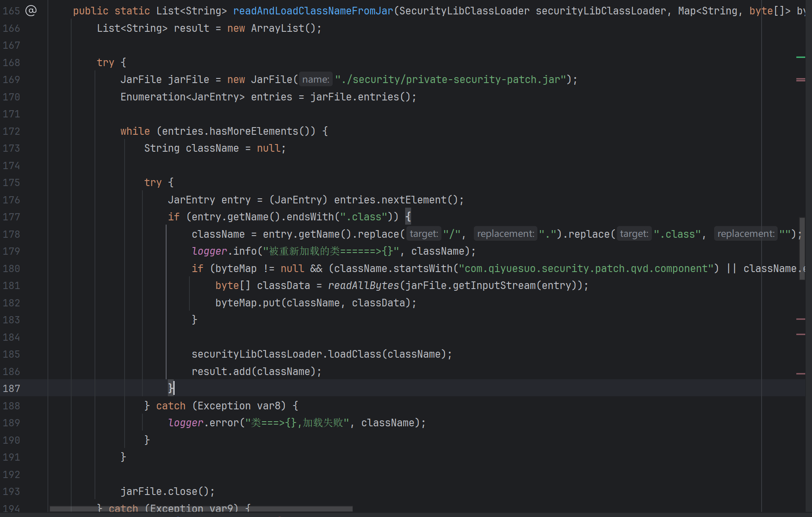Click the 'replacement:' hint before "." string
This screenshot has height=517, width=812.
click(x=505, y=234)
